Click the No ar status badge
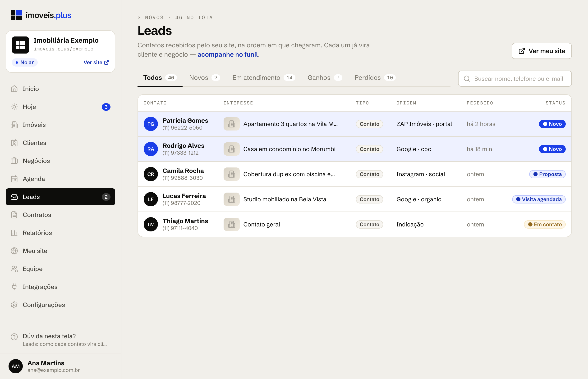This screenshot has height=379, width=588. [25, 63]
